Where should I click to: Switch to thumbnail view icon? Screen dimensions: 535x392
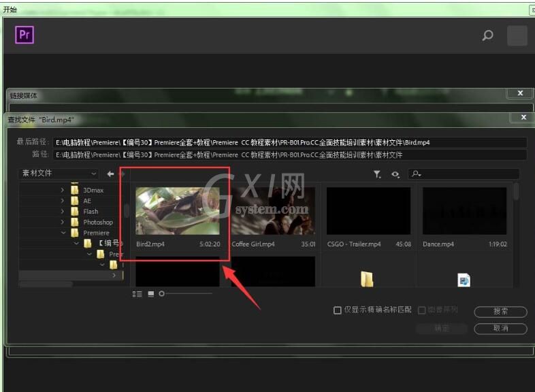pos(151,294)
